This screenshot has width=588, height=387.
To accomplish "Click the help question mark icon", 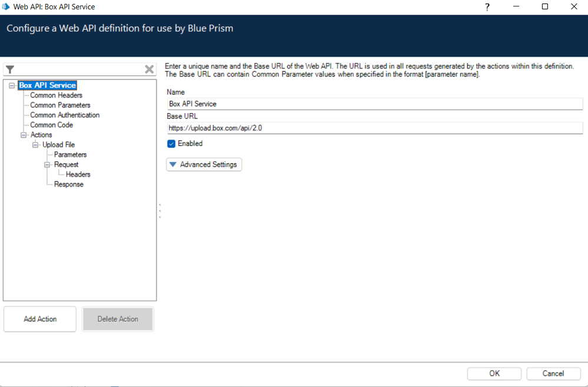I will click(x=487, y=6).
